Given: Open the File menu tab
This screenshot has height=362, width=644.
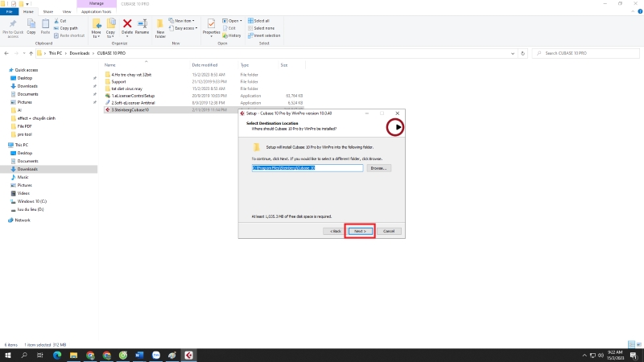Looking at the screenshot, I should (9, 11).
